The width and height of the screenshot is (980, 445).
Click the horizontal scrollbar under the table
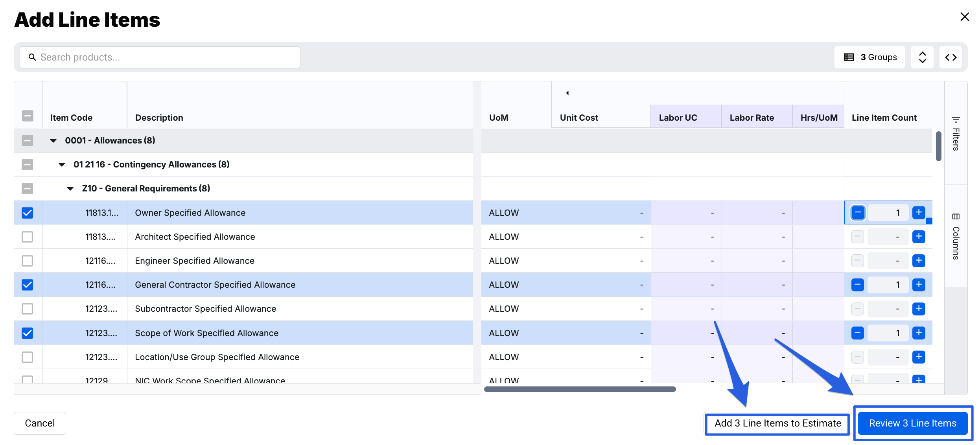coord(580,389)
